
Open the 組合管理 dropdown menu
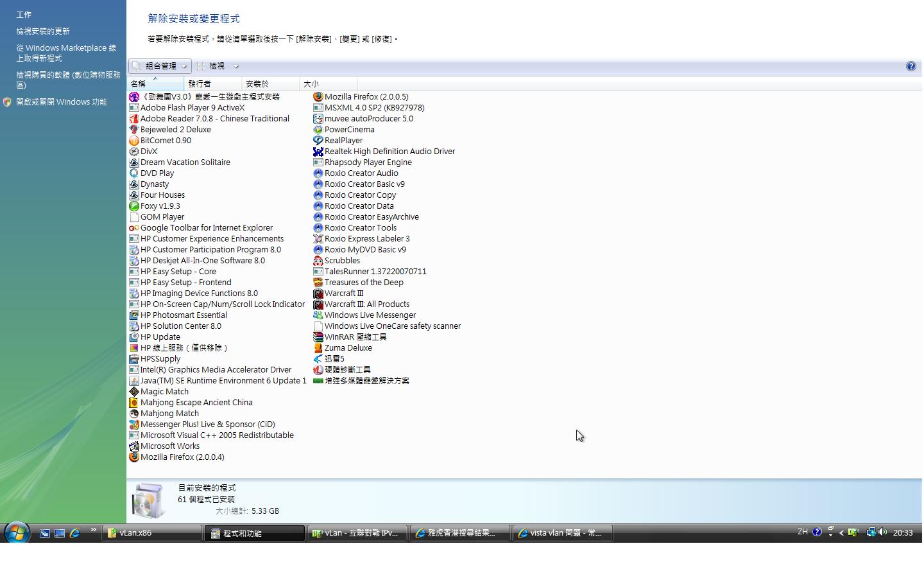(x=160, y=66)
